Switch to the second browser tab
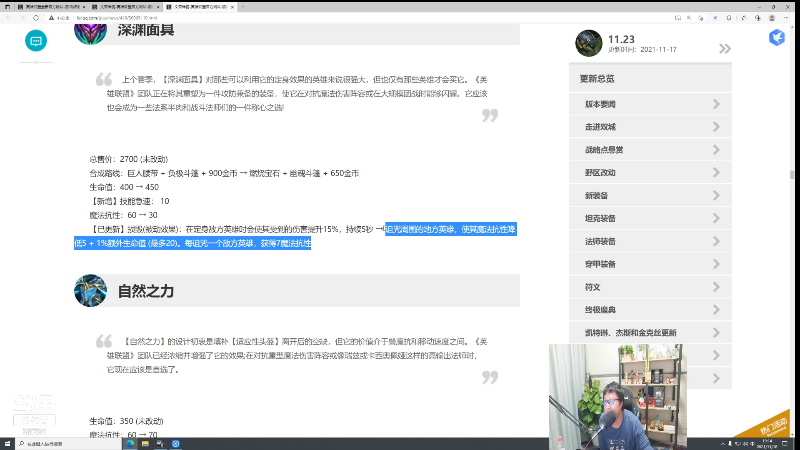This screenshot has height=450, width=800. tap(126, 7)
